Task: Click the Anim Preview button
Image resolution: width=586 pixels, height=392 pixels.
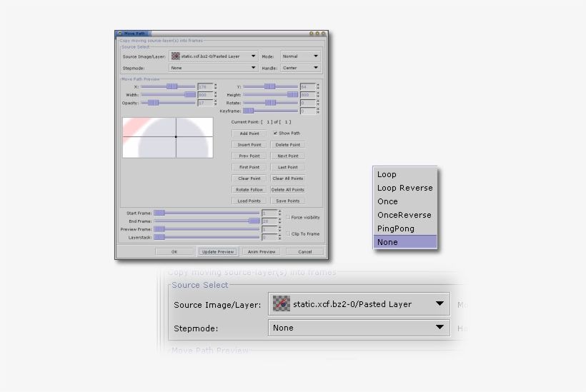Action: [x=262, y=251]
